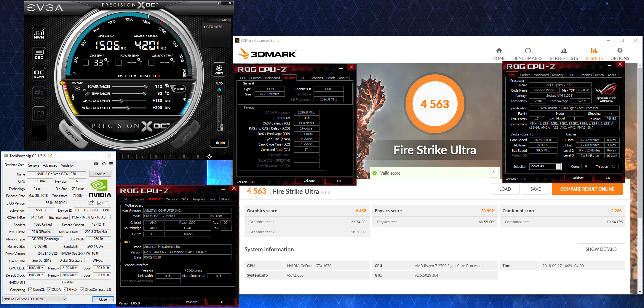Toggle the POWER TEMP checkbox in Precision XOC

(119, 63)
